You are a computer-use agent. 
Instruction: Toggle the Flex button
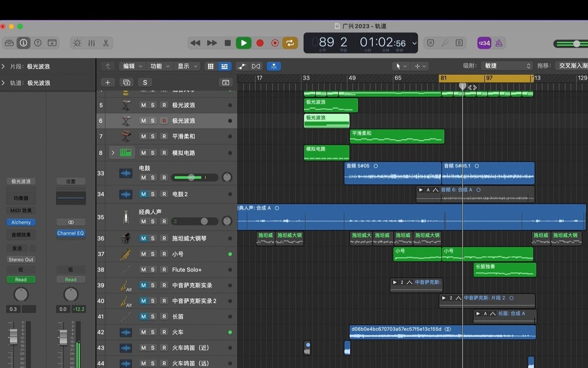(x=256, y=66)
